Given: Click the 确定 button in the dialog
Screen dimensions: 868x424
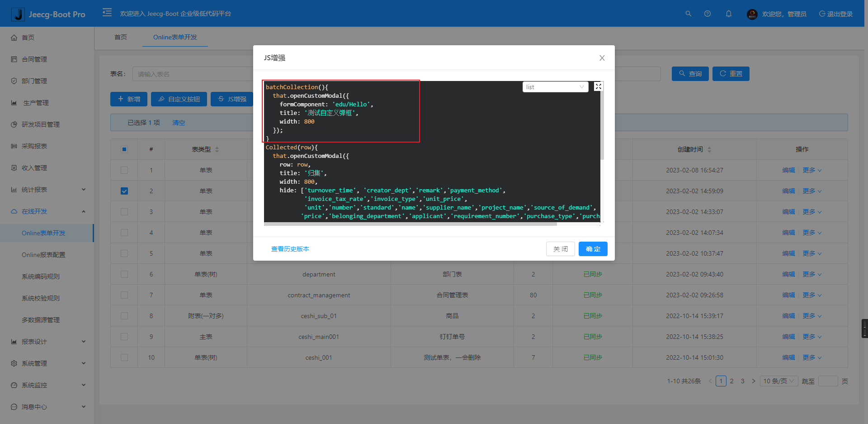Looking at the screenshot, I should tap(593, 249).
